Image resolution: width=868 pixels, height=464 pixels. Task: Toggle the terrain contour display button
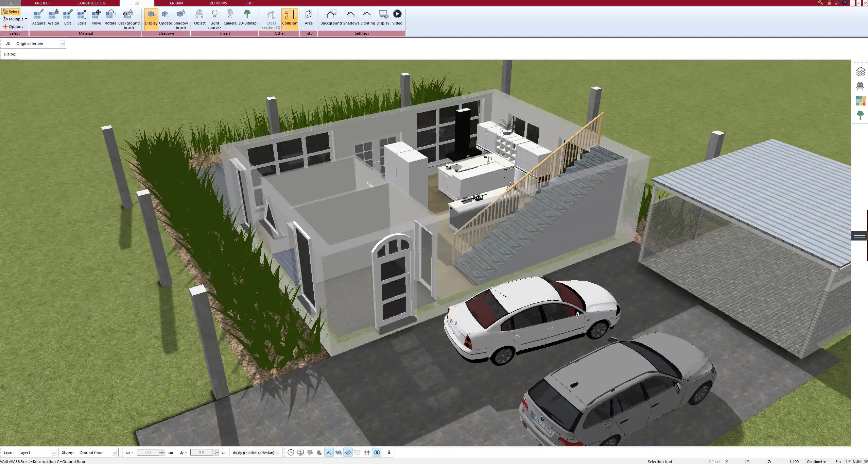(358, 452)
